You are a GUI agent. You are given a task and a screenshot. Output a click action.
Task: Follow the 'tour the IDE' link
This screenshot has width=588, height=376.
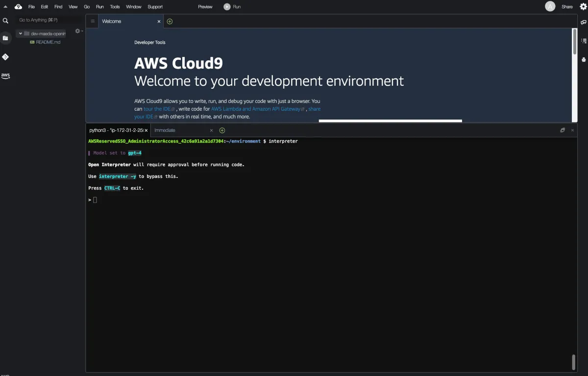pos(157,109)
